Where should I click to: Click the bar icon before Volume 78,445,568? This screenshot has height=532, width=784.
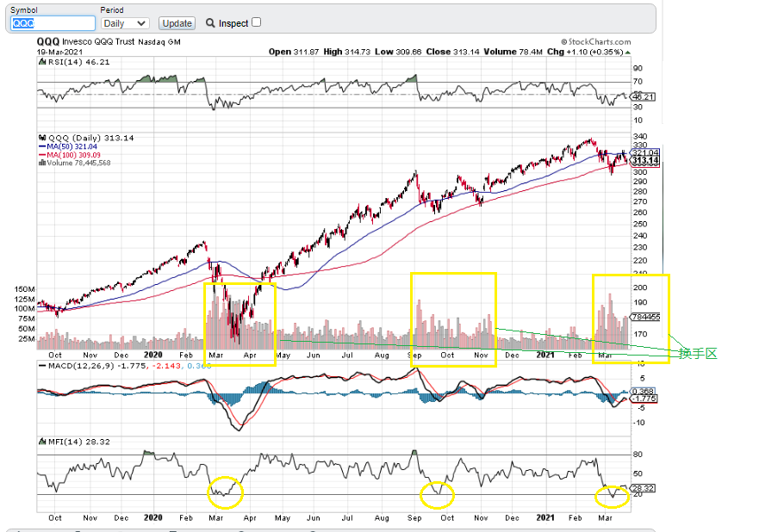pos(42,163)
